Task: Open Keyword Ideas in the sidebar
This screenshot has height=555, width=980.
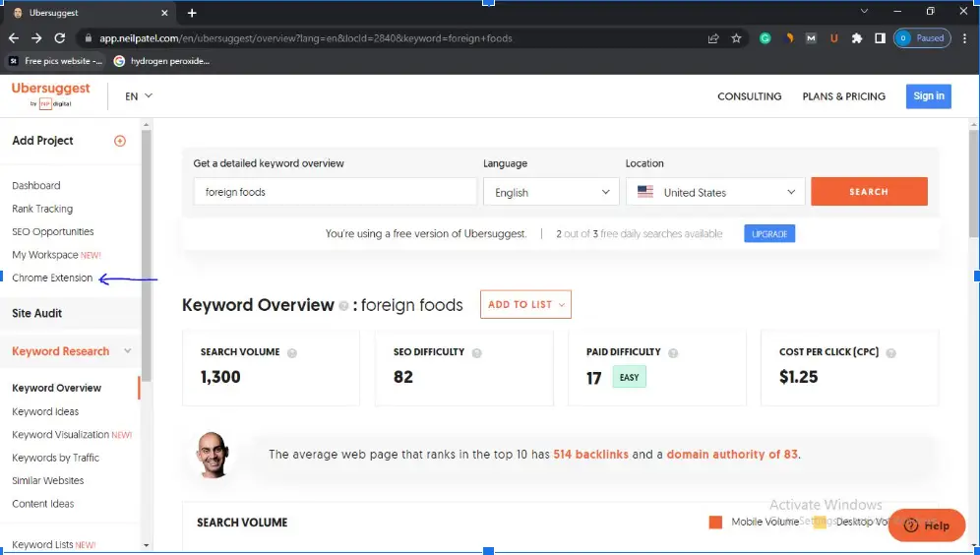Action: (x=45, y=412)
